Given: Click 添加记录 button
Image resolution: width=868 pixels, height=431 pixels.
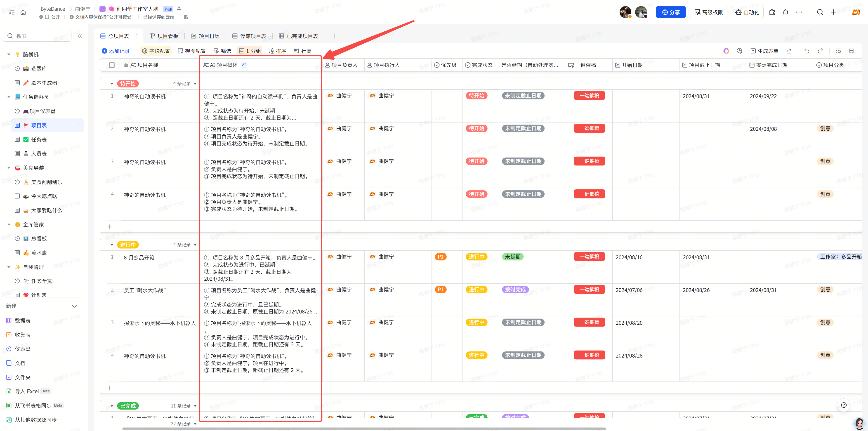Looking at the screenshot, I should 116,51.
